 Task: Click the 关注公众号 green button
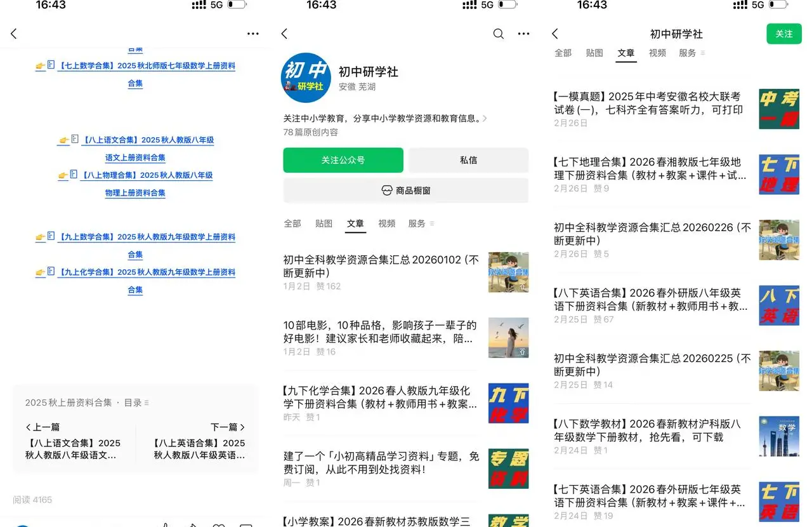tap(343, 160)
